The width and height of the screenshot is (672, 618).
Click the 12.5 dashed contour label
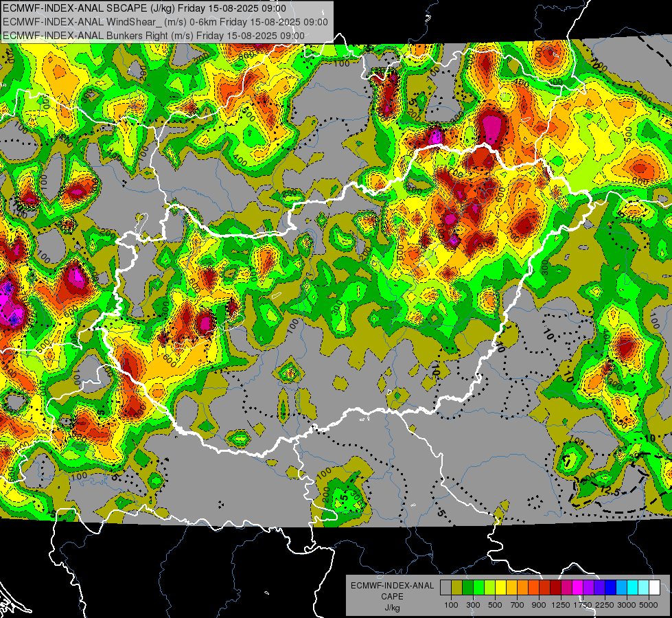coord(610,490)
